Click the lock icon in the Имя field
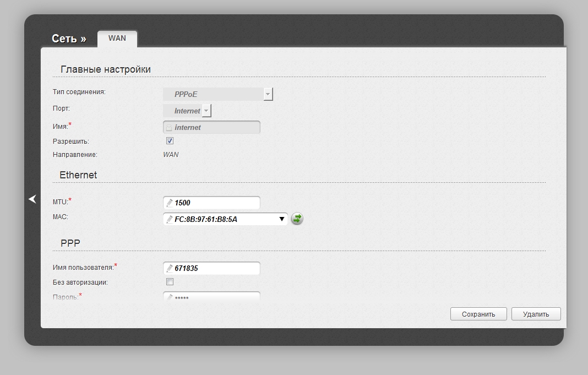 (x=169, y=128)
